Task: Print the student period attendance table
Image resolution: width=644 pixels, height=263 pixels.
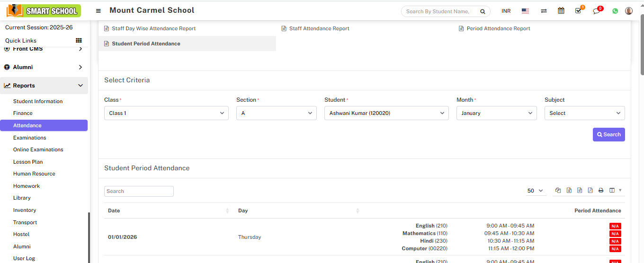Action: point(601,191)
